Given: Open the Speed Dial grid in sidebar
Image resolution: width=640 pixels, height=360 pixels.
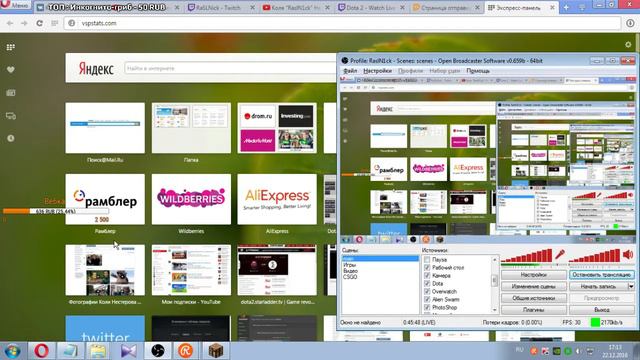Looking at the screenshot, I should pos(11,47).
